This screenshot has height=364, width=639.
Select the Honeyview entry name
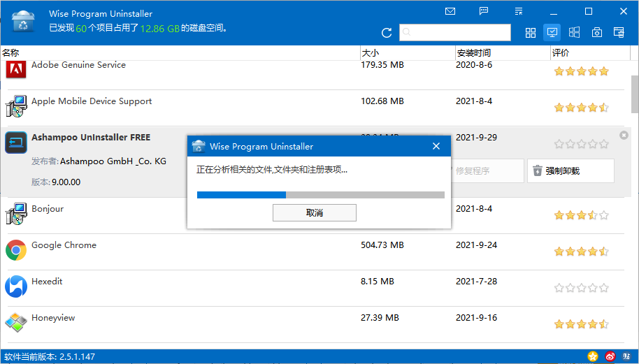(53, 318)
